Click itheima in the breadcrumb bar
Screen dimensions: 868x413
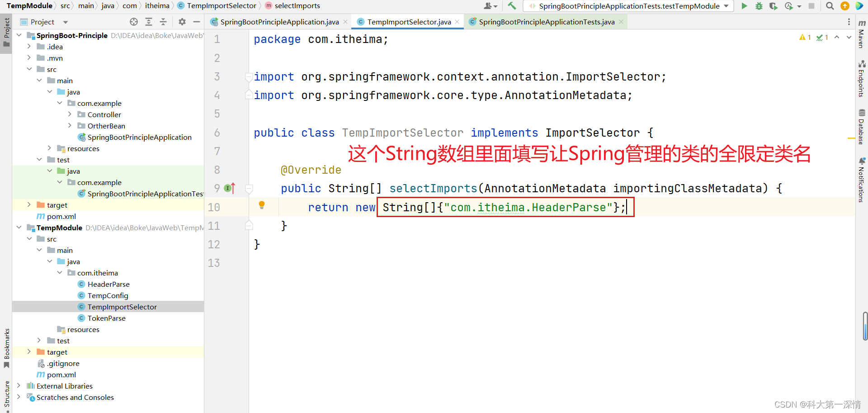point(157,6)
